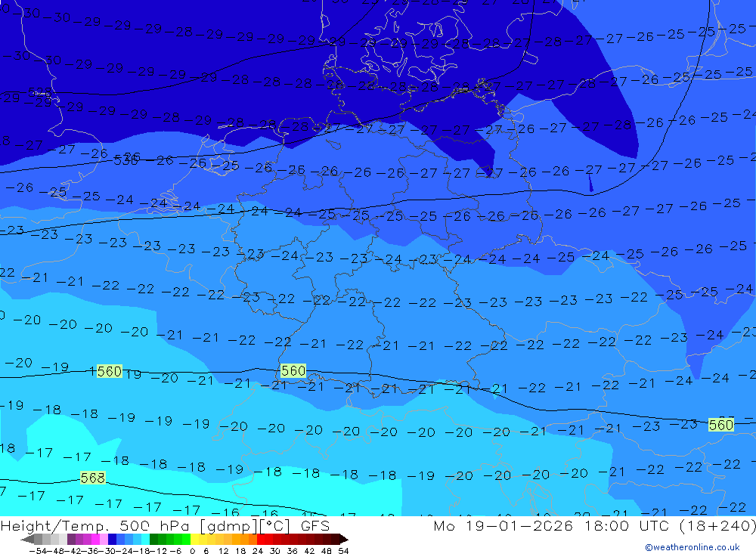Click the rightmost 560 contour label
The height and width of the screenshot is (554, 756).
click(721, 425)
